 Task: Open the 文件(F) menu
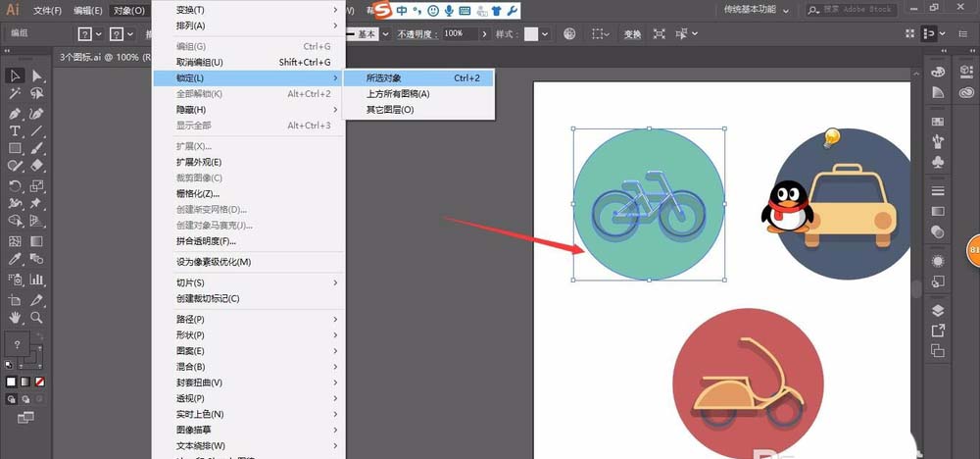click(47, 10)
